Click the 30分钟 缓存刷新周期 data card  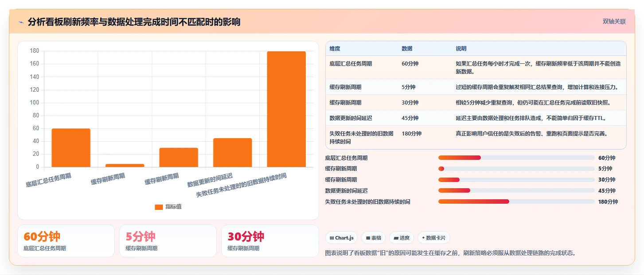coord(270,241)
